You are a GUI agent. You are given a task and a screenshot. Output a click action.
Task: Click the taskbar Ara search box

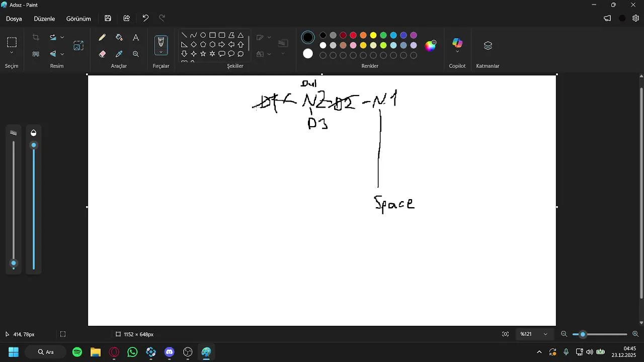point(45,352)
